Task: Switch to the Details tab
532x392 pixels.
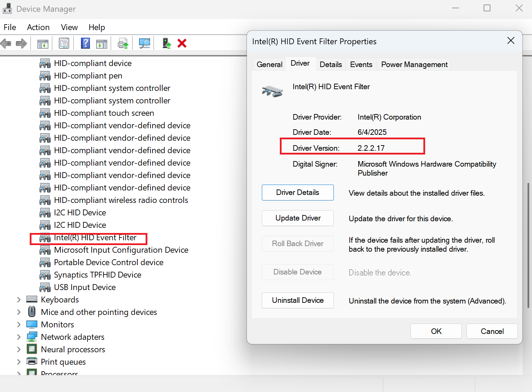Action: coord(331,65)
